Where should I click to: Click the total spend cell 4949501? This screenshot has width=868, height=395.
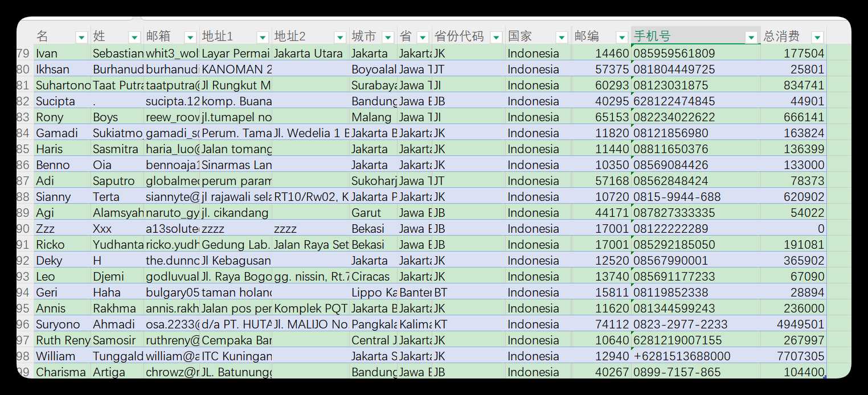[793, 324]
